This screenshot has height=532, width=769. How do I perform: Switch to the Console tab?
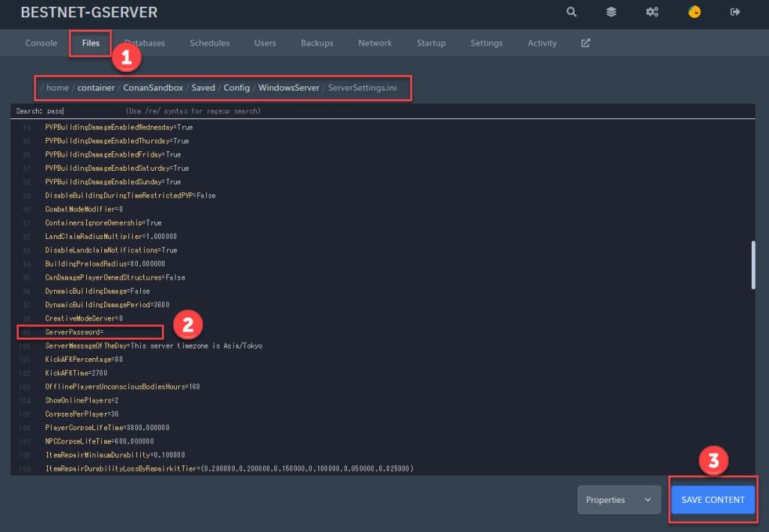coord(41,43)
